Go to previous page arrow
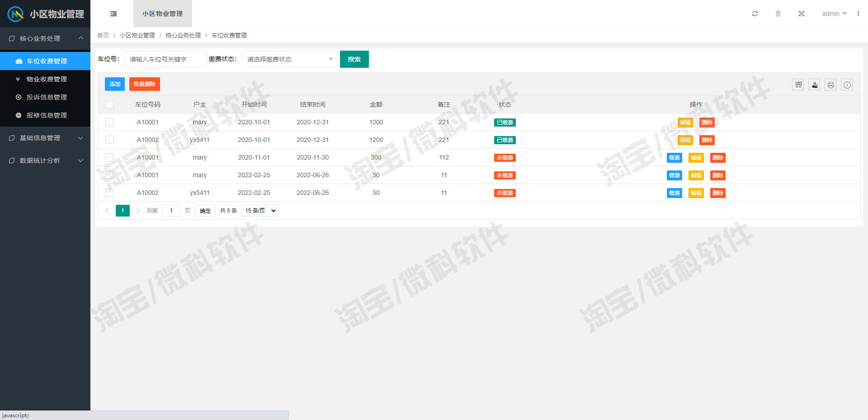 tap(107, 211)
